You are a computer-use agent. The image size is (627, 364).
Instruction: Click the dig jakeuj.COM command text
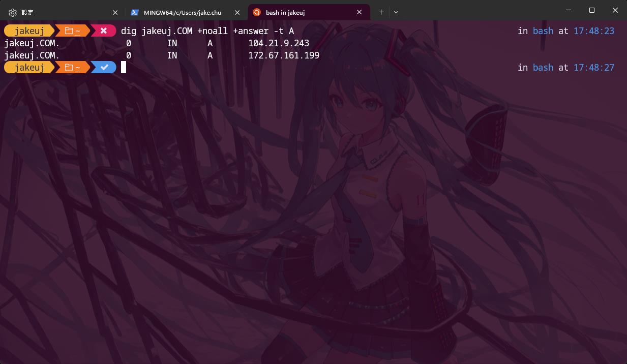pos(207,31)
